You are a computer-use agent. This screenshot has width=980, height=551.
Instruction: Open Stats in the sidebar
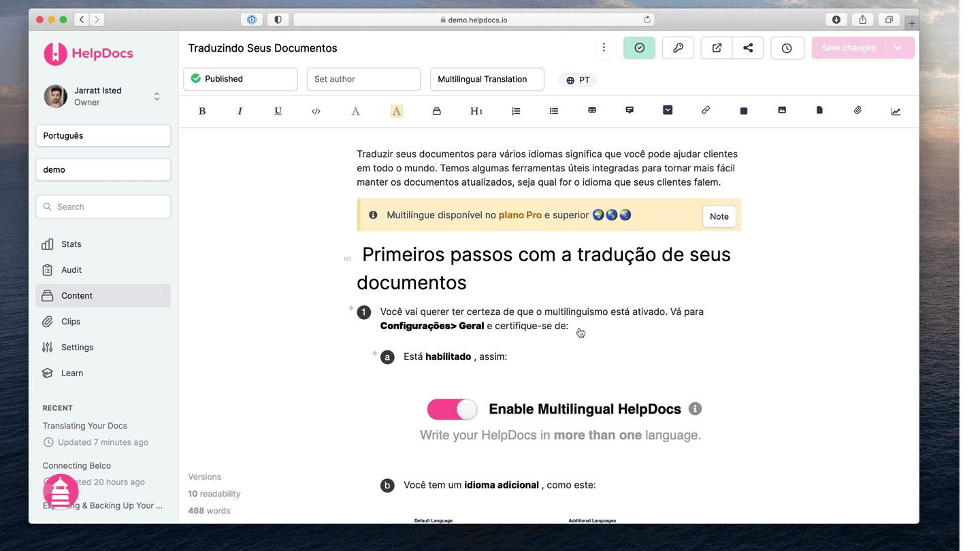coord(71,244)
